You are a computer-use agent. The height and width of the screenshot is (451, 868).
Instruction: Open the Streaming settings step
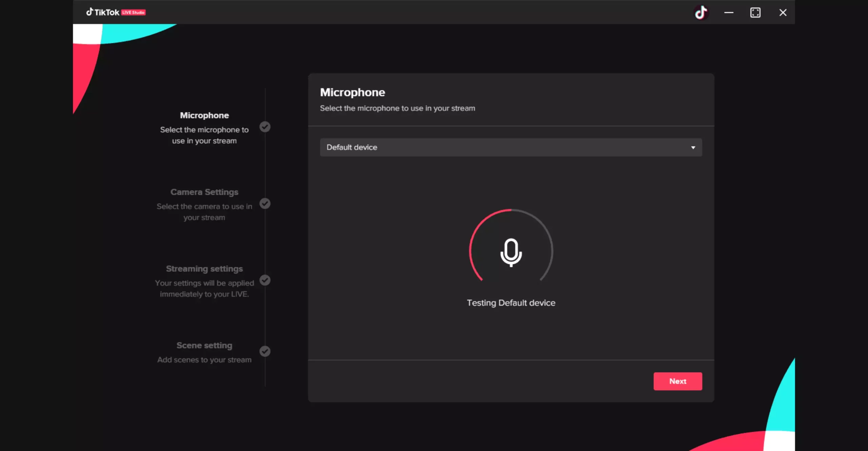[204, 269]
